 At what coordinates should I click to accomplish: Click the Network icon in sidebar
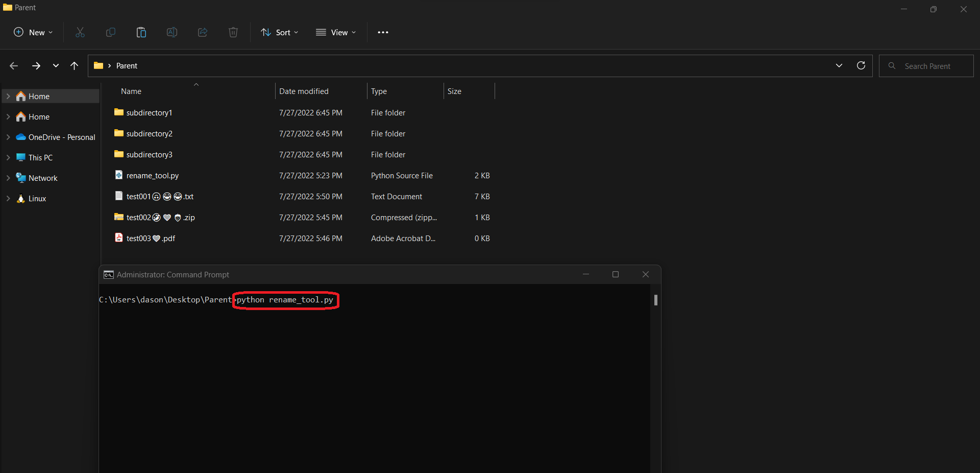tap(21, 178)
